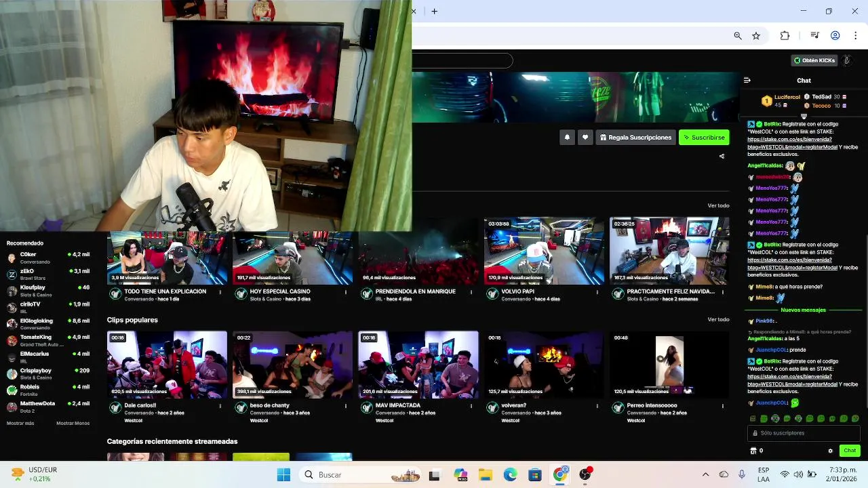Open chat shop icon with 0 count

757,451
